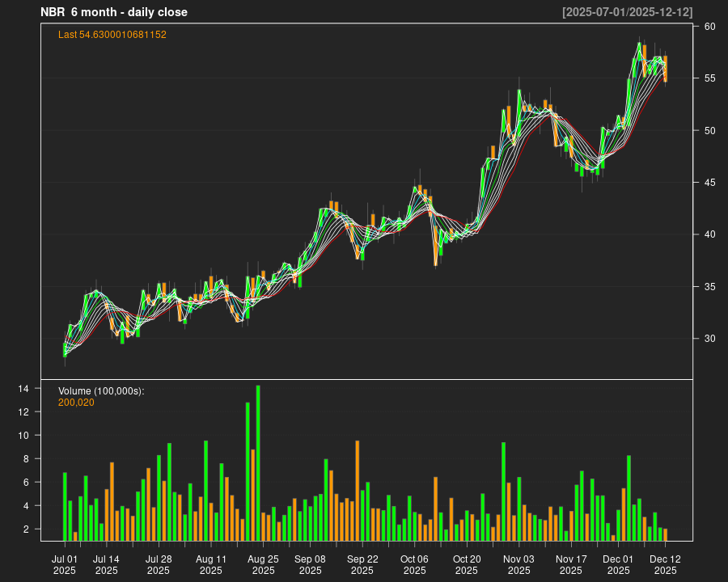Click the 60 price axis label
The image size is (728, 582).
(709, 27)
